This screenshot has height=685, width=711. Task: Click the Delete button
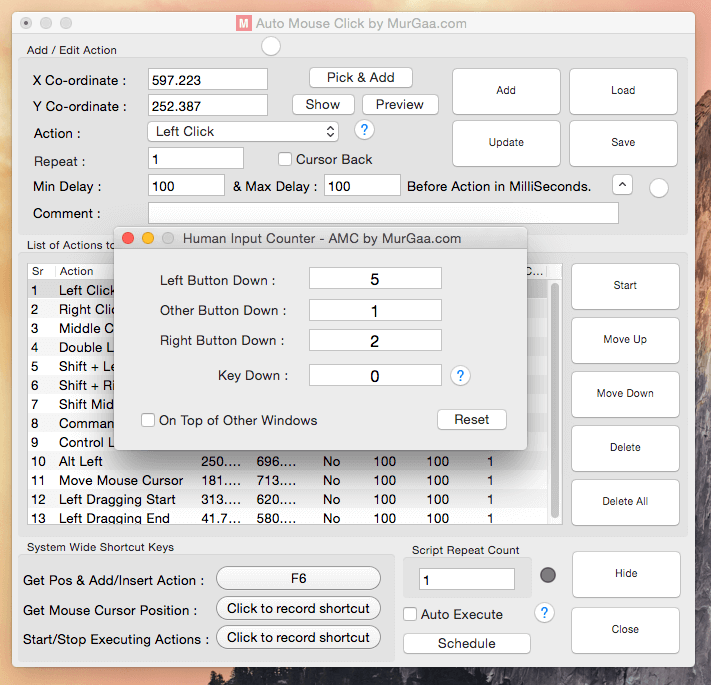click(625, 447)
